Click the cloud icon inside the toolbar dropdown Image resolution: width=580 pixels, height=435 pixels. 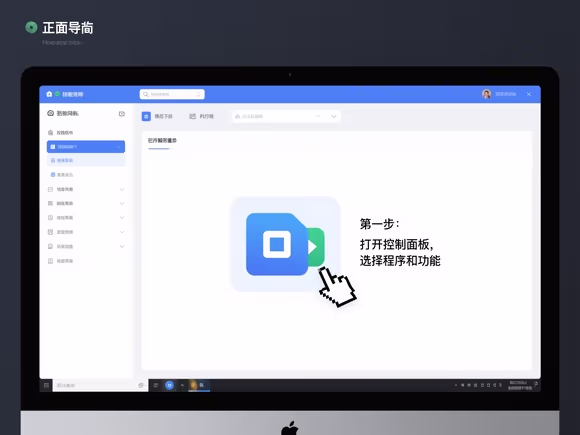[x=237, y=116]
